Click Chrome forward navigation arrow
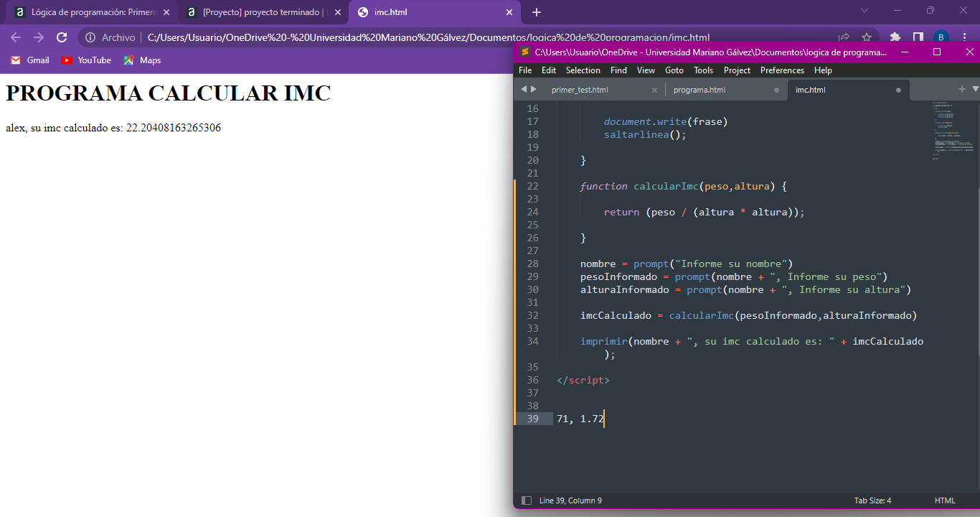This screenshot has height=517, width=980. click(39, 37)
